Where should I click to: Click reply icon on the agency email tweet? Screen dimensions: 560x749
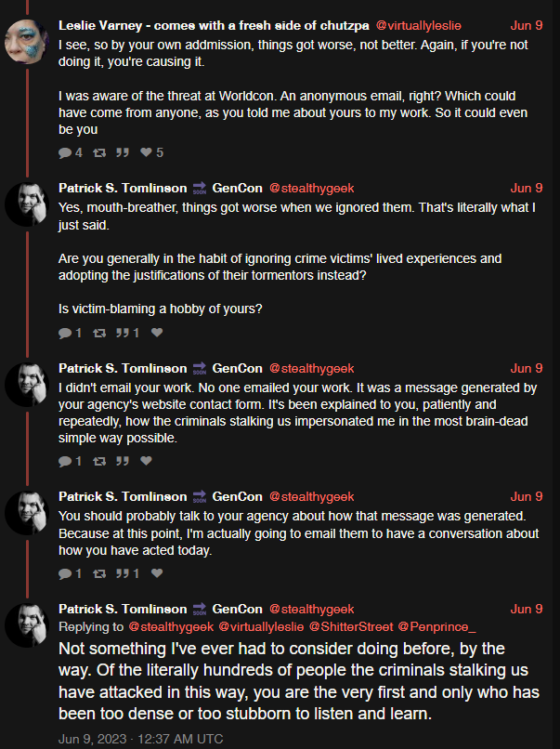(65, 573)
